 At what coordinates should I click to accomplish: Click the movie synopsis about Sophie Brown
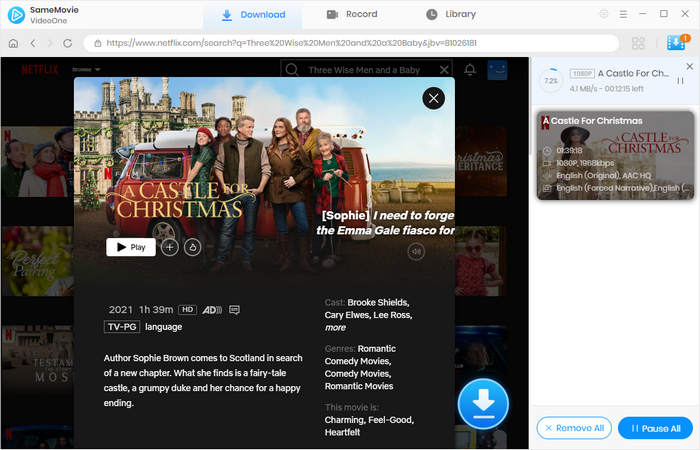(x=203, y=380)
